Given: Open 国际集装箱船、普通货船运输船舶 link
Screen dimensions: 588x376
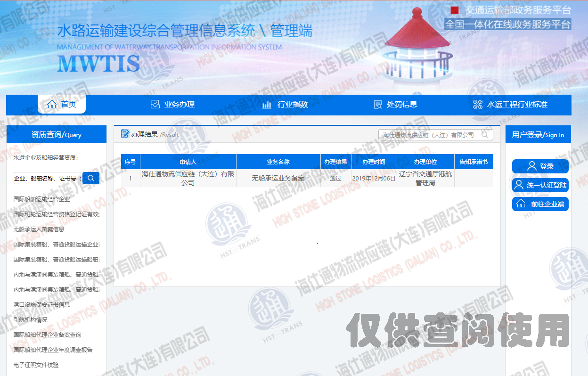Looking at the screenshot, I should pyautogui.click(x=57, y=260).
